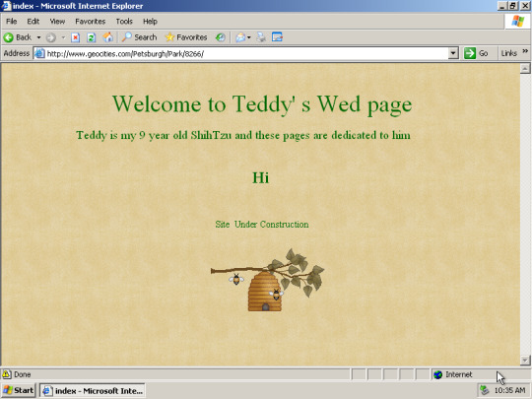This screenshot has height=399, width=532.
Task: Open the Search magnifier button
Action: coord(139,37)
